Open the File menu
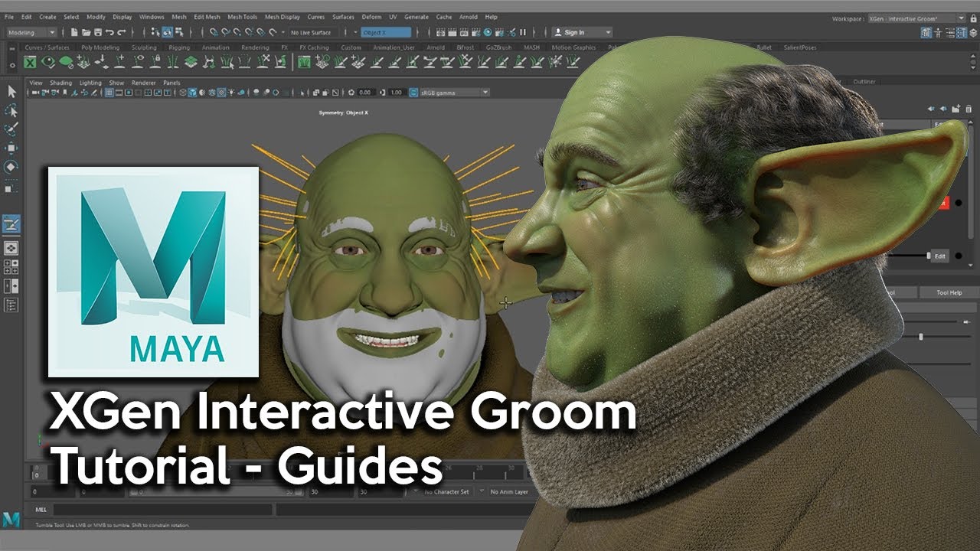Viewport: 980px width, 551px height. point(9,16)
